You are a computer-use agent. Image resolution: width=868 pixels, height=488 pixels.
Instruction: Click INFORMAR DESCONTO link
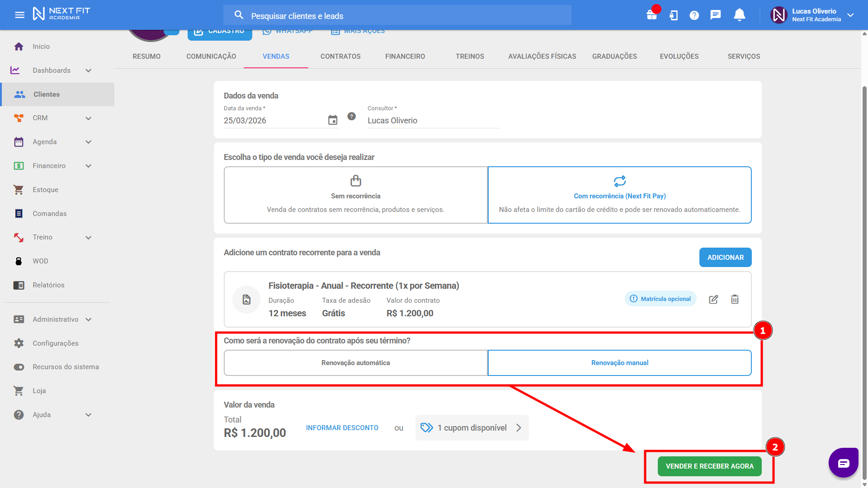point(342,428)
